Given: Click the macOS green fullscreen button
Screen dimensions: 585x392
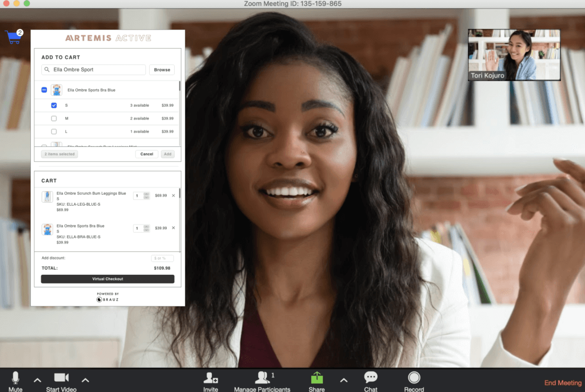Looking at the screenshot, I should pos(26,3).
